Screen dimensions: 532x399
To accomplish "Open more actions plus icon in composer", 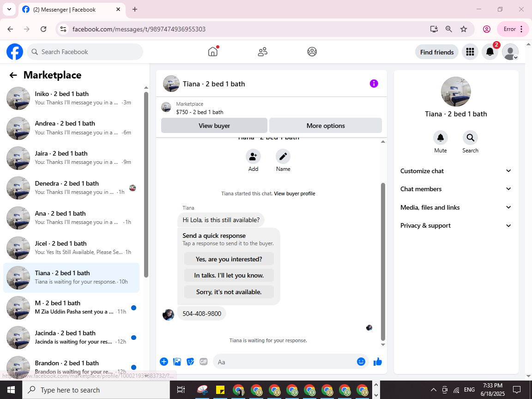I will [x=164, y=362].
